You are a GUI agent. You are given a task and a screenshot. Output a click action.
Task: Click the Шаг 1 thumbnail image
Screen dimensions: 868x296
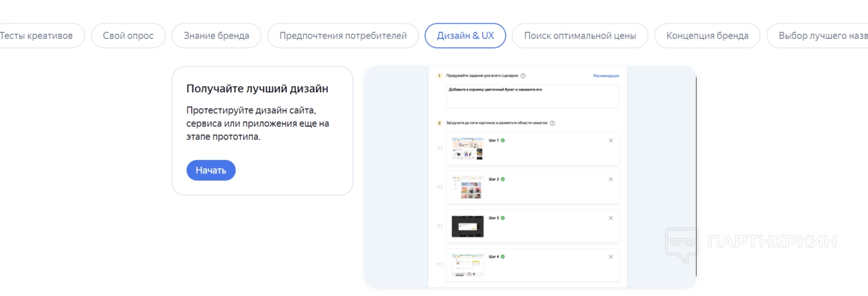click(468, 148)
